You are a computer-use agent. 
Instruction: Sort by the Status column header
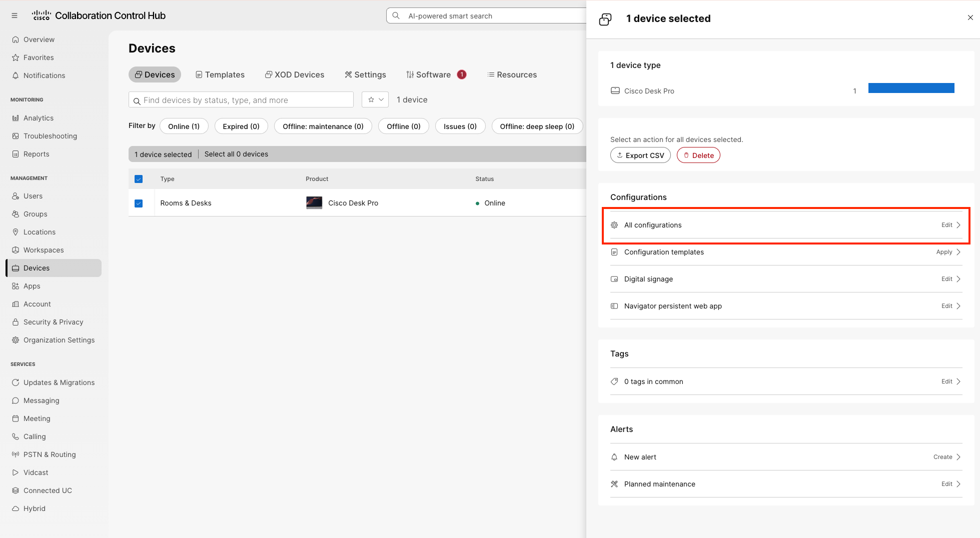coord(484,179)
